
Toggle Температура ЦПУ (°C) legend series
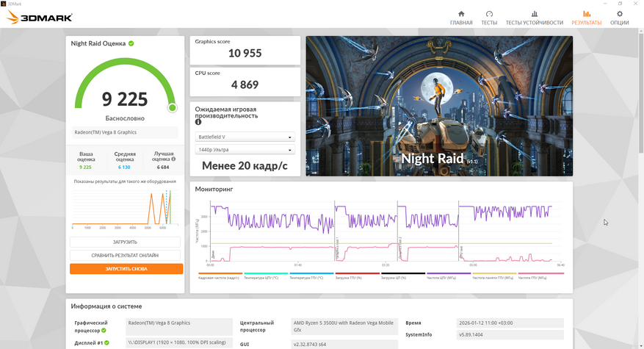(266, 276)
